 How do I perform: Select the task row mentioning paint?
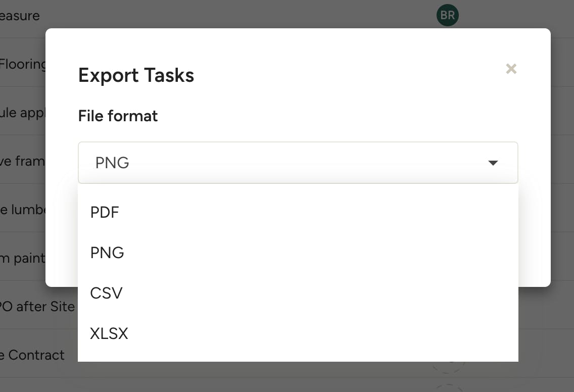23,258
